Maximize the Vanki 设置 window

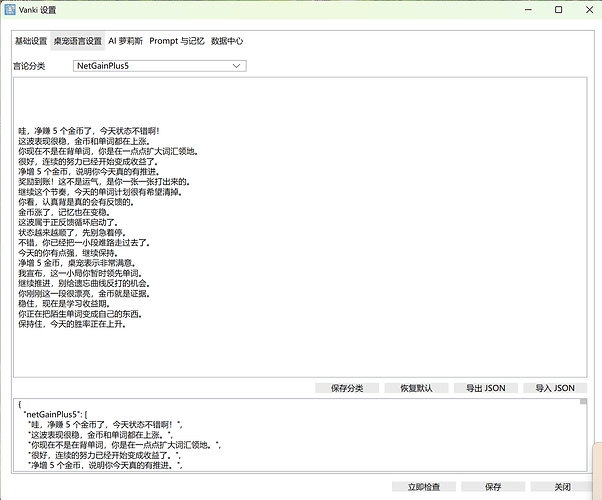coord(559,10)
